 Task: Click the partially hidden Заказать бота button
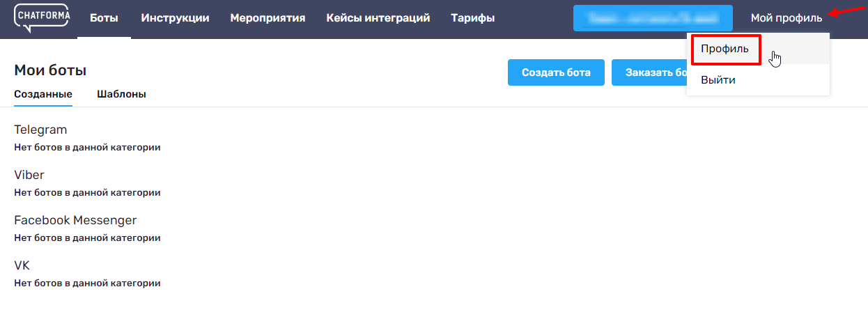click(649, 72)
